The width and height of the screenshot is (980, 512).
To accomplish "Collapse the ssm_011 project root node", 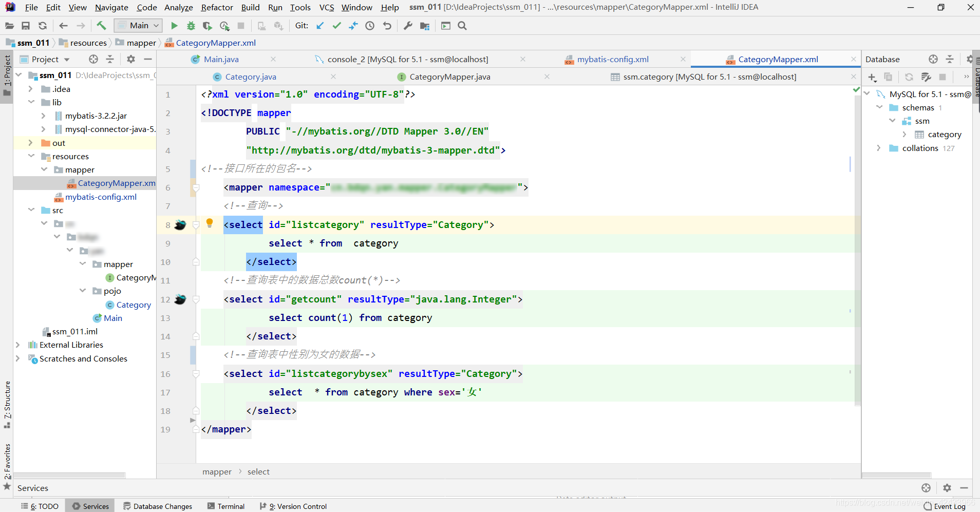I will point(19,75).
